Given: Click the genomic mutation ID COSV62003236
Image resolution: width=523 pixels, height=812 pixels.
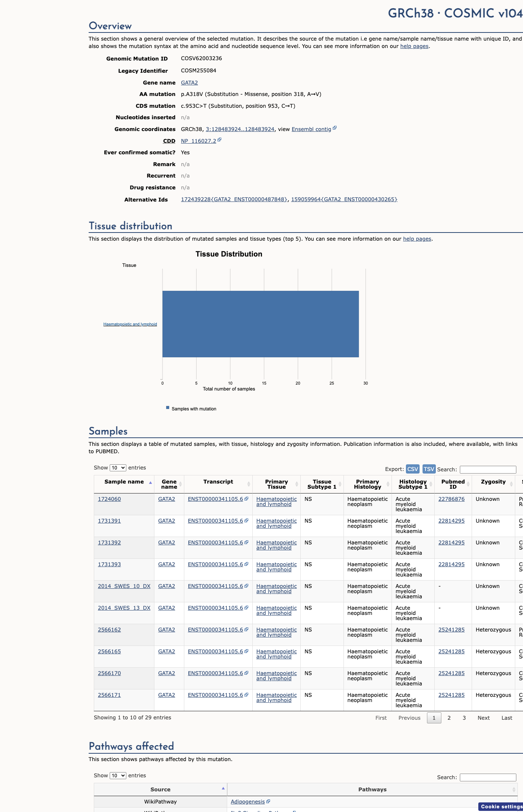Looking at the screenshot, I should tap(201, 58).
